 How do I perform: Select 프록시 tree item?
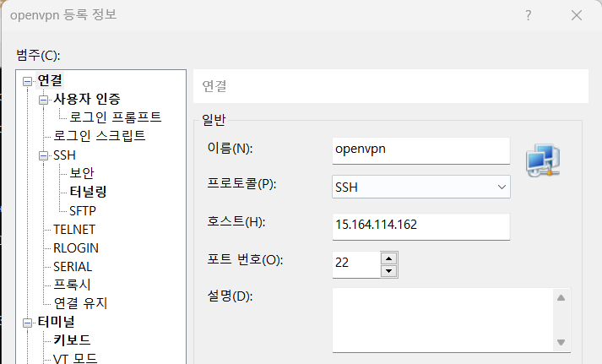tap(72, 285)
